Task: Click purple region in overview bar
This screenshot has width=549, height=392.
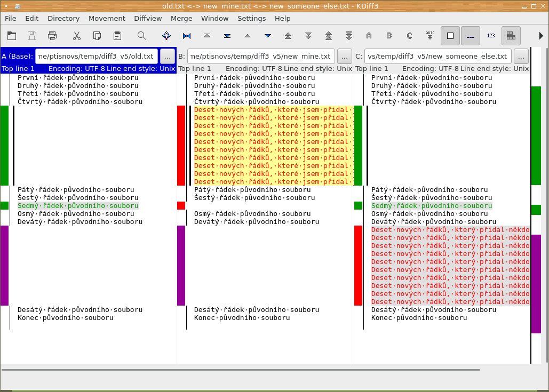Action: click(536, 283)
